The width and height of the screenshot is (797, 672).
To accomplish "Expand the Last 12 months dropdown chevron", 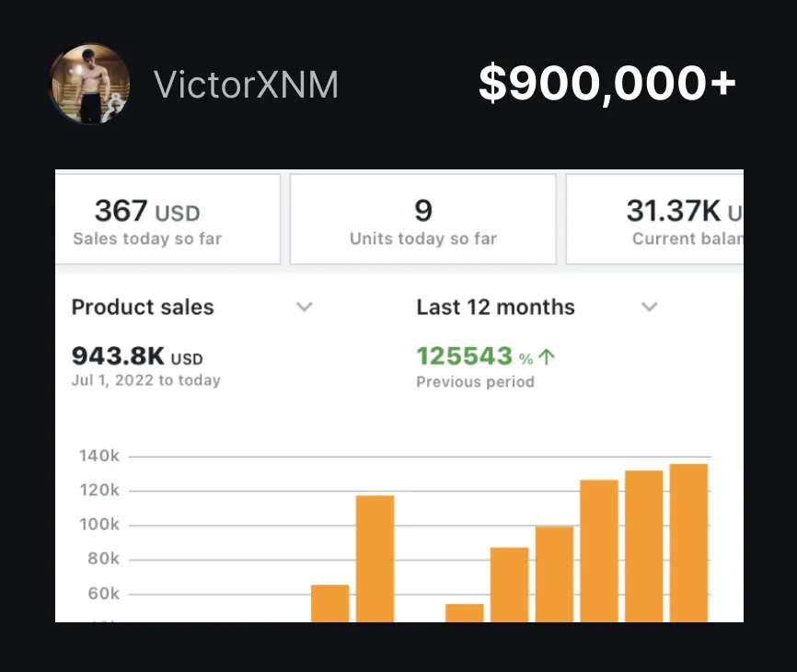I will point(649,307).
